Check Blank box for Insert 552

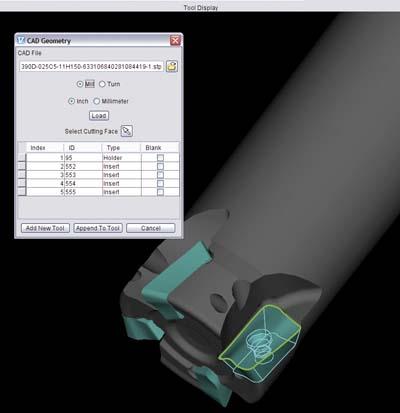160,166
